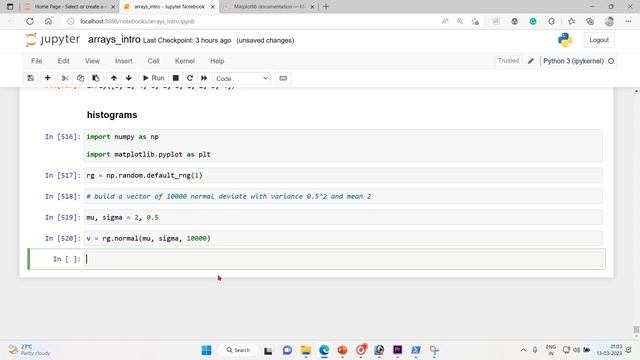
Task: Open the Insert menu
Action: (x=124, y=61)
